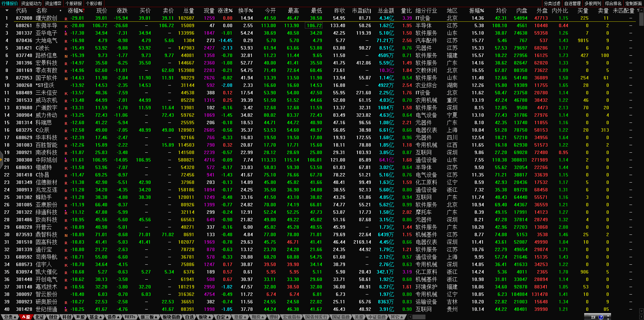The width and height of the screenshot is (644, 320).
Task: Expand the 新三板 category menu tab
Action: click(149, 317)
